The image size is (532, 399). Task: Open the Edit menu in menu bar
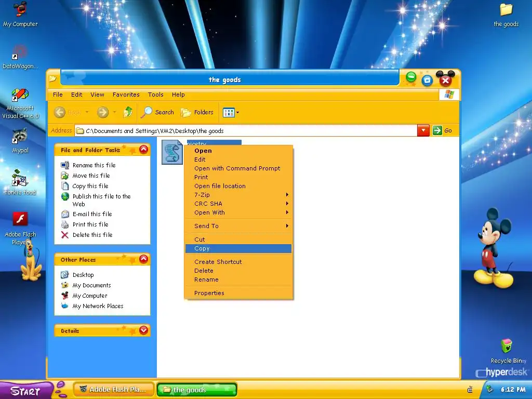tap(77, 95)
